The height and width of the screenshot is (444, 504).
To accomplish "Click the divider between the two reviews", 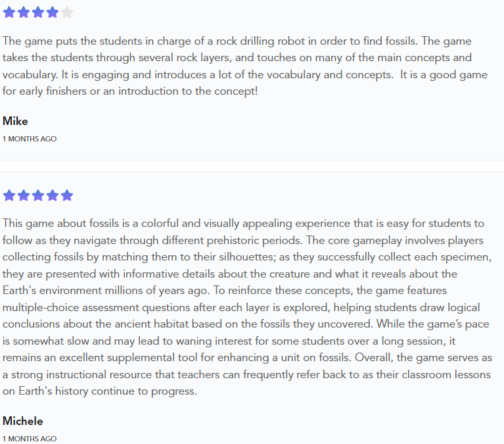I will click(x=252, y=166).
